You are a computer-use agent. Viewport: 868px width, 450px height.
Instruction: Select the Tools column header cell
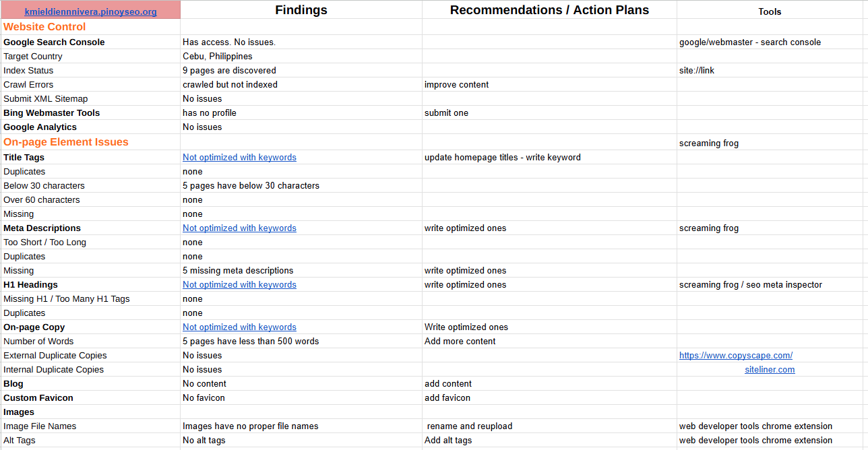pyautogui.click(x=770, y=11)
